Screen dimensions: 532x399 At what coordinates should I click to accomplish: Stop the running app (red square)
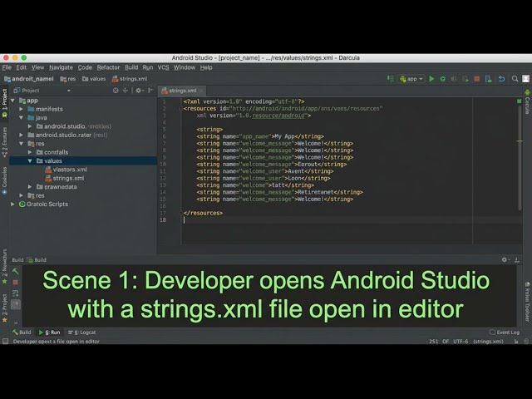(476, 79)
